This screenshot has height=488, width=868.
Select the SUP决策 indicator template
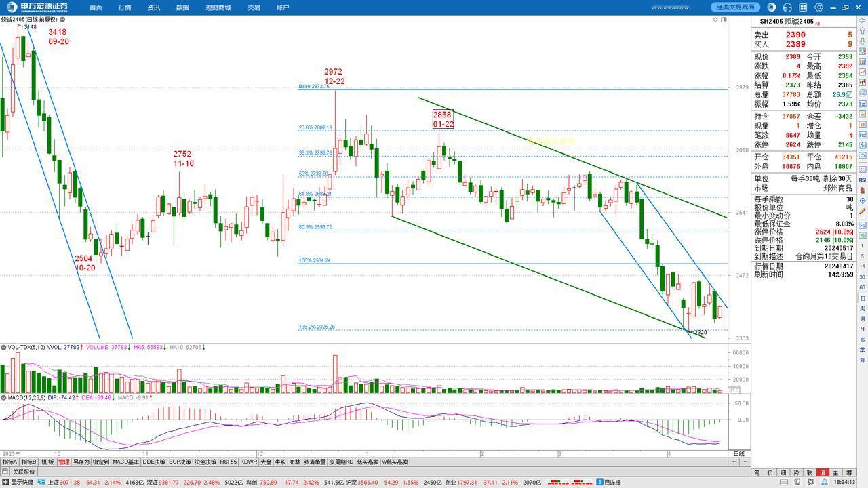click(x=180, y=462)
